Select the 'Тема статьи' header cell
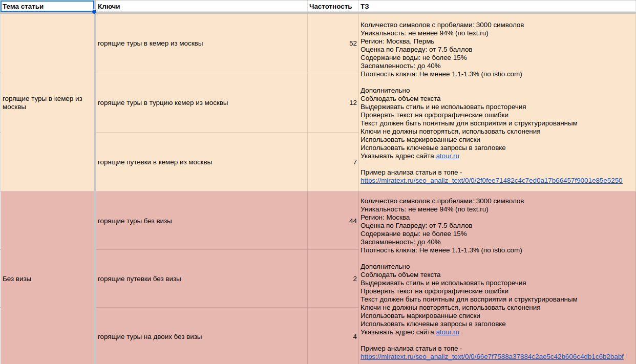 pyautogui.click(x=47, y=7)
